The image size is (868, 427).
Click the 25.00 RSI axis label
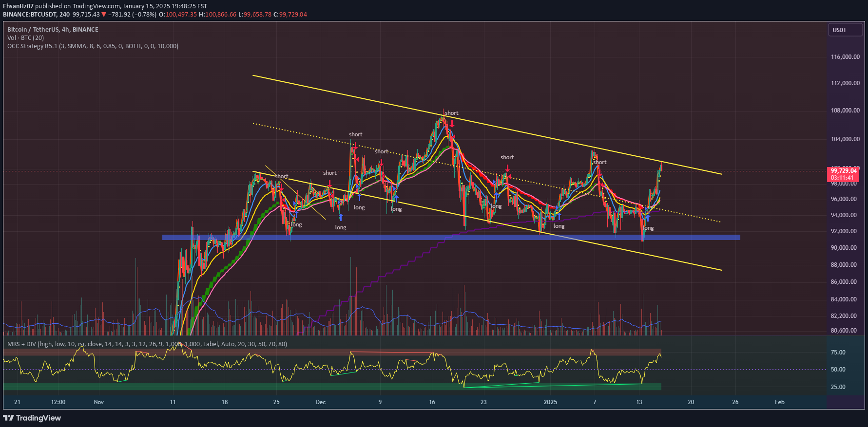[x=838, y=387]
